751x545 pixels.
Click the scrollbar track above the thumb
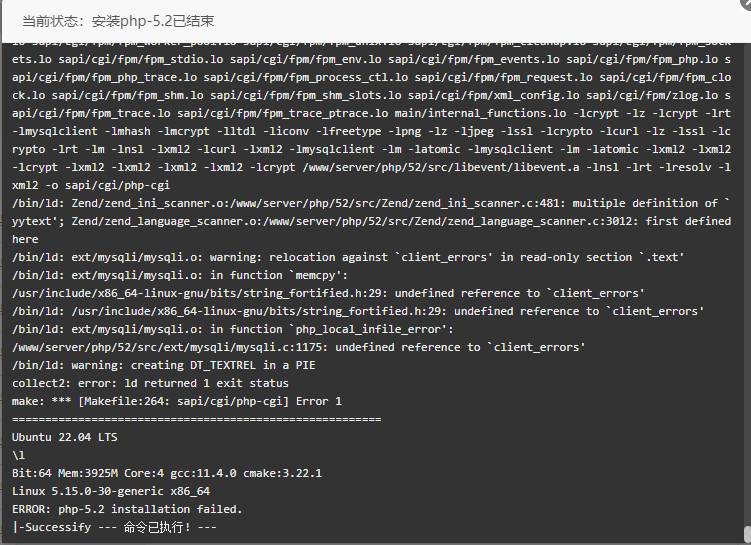tap(747, 283)
